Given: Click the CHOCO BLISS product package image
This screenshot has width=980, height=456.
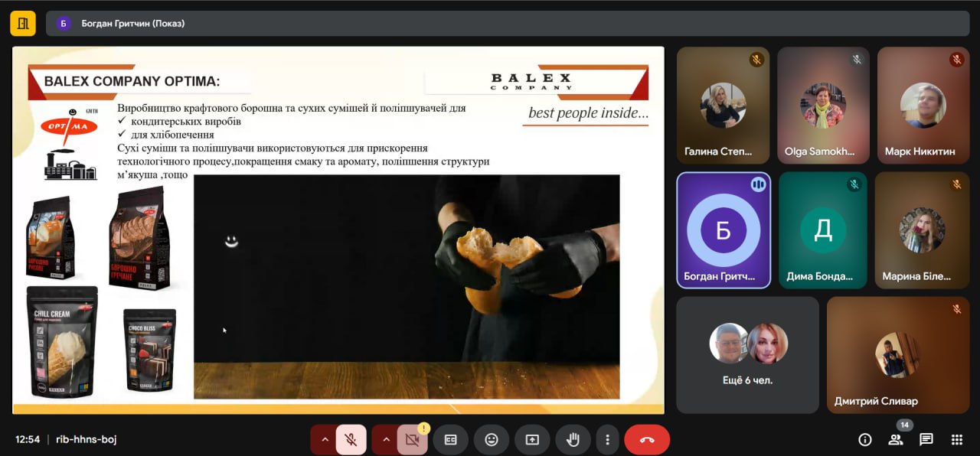Looking at the screenshot, I should 150,350.
